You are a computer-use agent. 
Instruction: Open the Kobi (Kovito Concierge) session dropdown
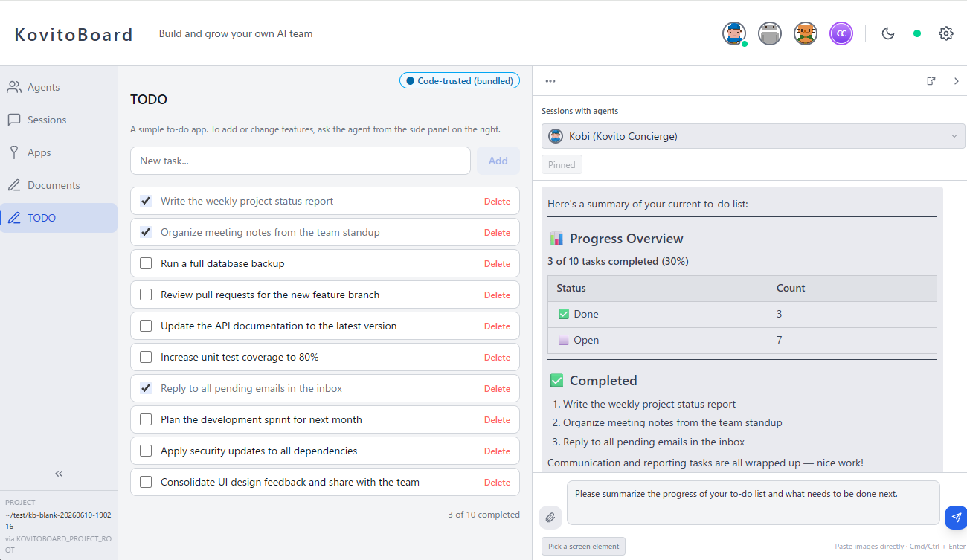pyautogui.click(x=753, y=136)
